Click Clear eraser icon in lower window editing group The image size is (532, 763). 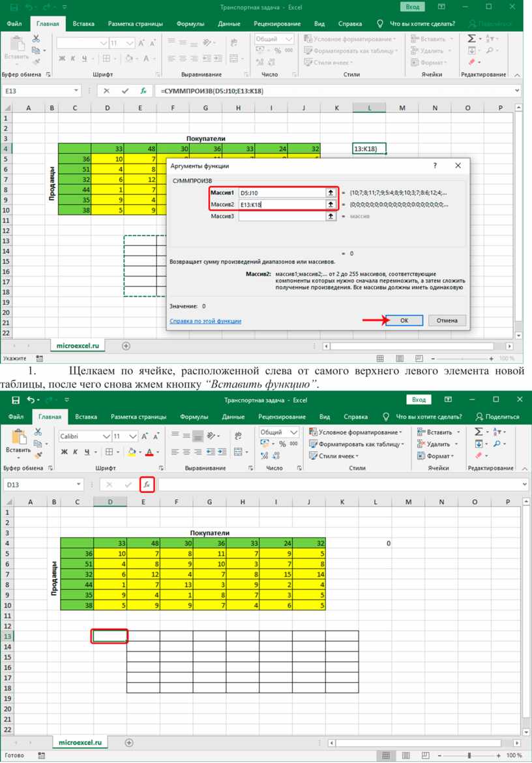pos(479,455)
